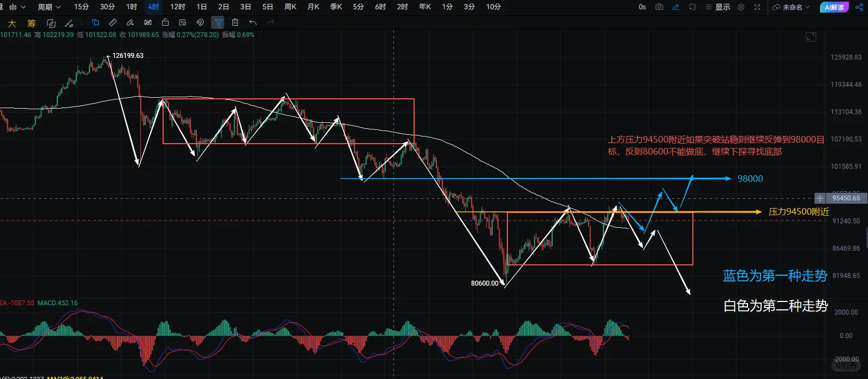Click the 95450.65 price label
This screenshot has width=868, height=379.
[846, 198]
